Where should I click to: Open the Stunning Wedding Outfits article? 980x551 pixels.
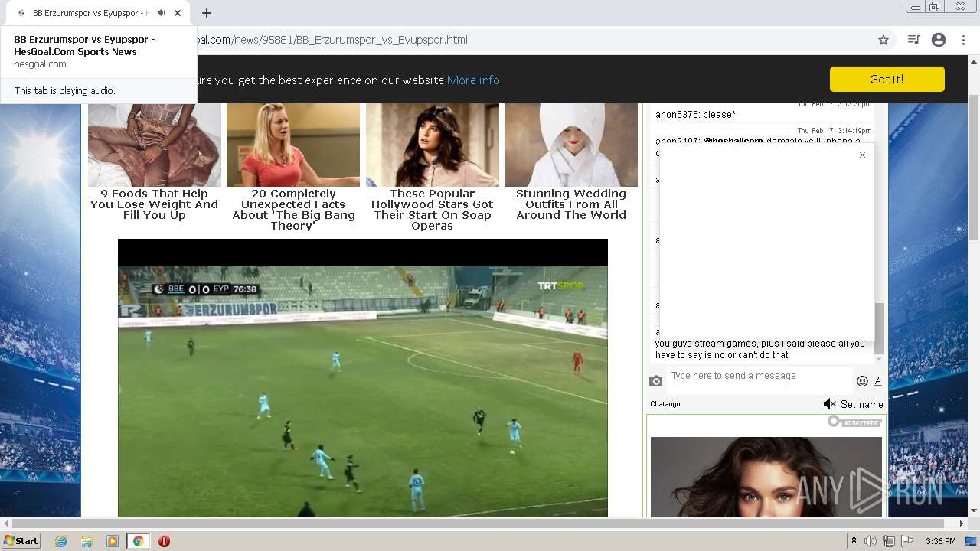(571, 204)
